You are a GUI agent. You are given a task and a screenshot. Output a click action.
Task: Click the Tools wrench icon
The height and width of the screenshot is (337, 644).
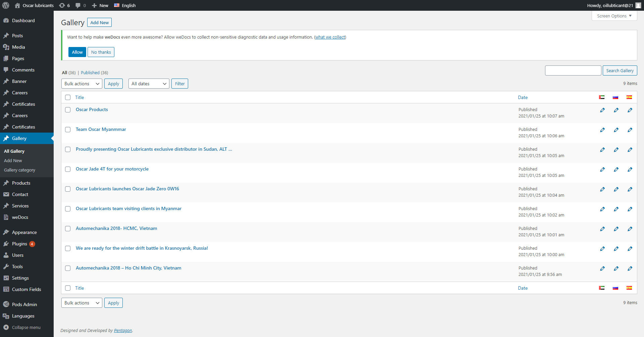coord(6,267)
